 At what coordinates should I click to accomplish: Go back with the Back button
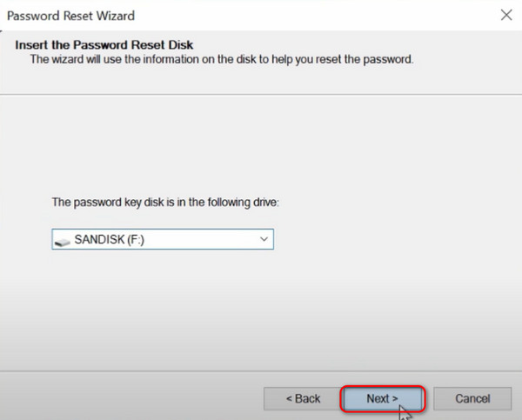(303, 398)
